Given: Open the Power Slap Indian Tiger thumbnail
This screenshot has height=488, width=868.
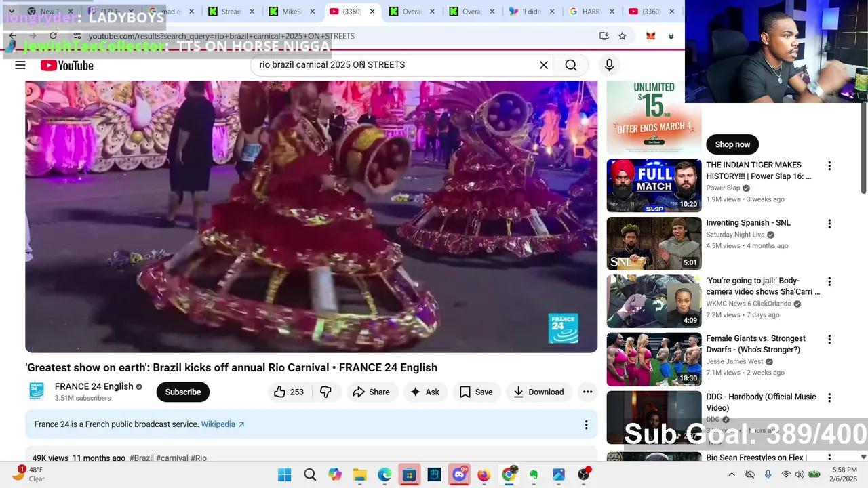Looking at the screenshot, I should point(654,186).
